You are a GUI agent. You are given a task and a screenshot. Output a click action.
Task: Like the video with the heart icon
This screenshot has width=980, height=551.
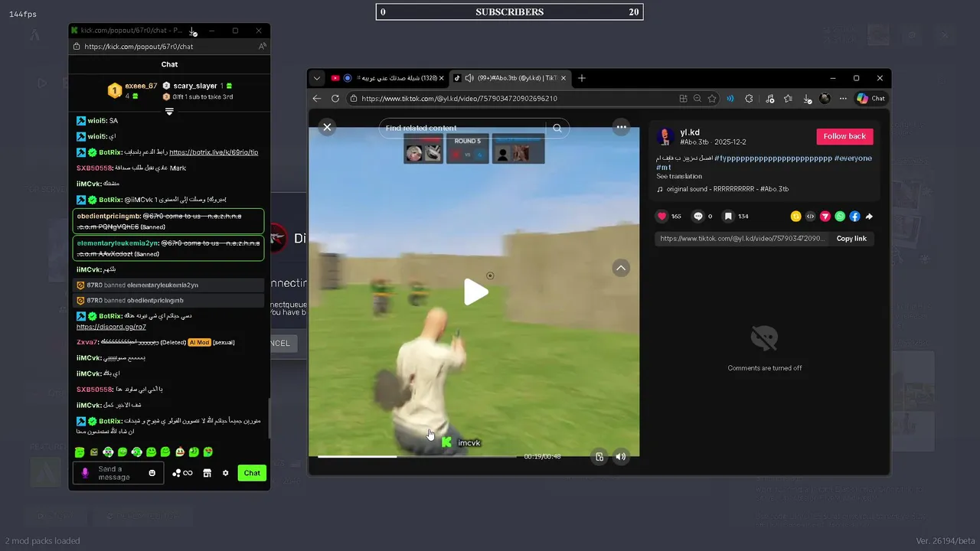click(662, 217)
